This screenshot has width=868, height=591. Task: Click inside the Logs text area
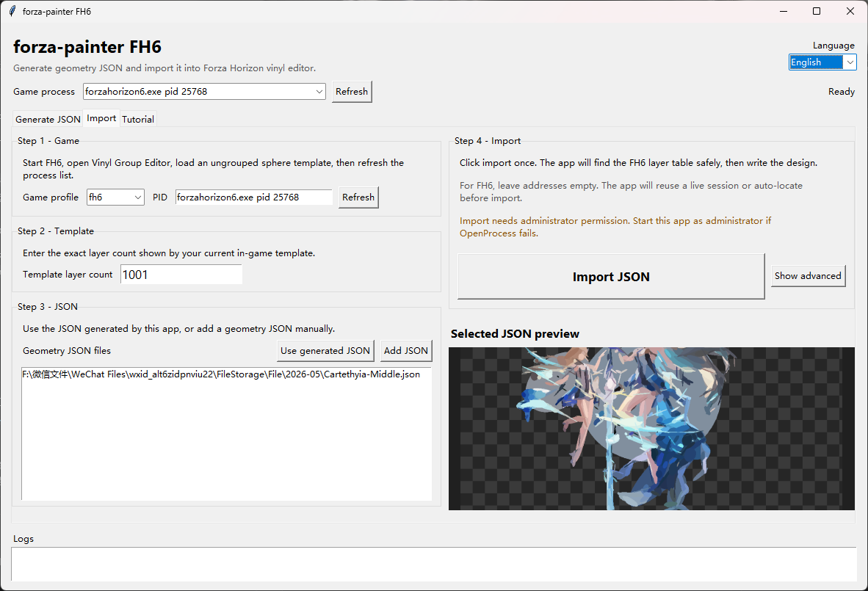(x=433, y=565)
